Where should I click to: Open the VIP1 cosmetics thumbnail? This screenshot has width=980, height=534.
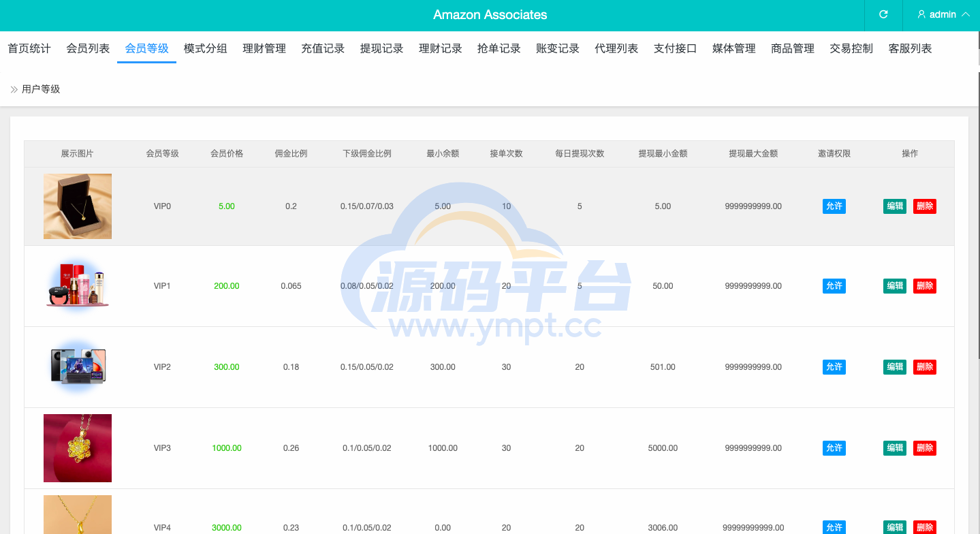(78, 286)
